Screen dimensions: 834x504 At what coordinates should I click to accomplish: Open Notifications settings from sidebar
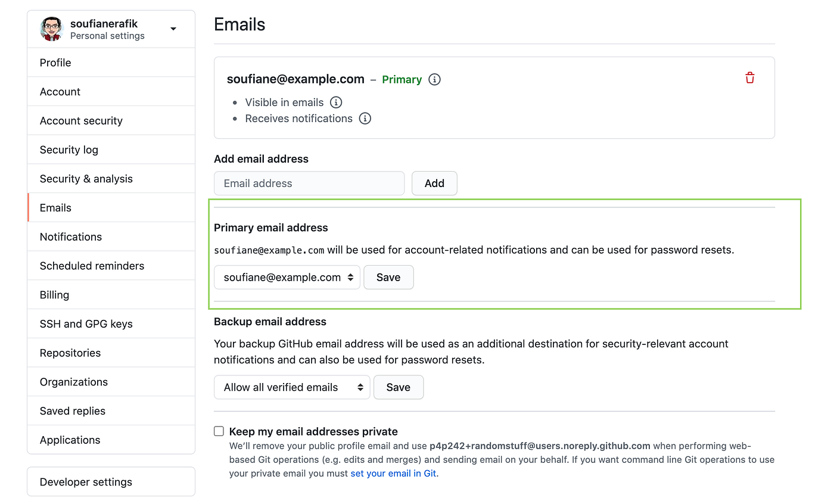pos(111,237)
